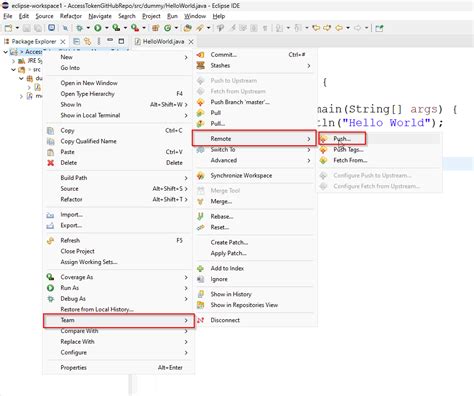The image size is (474, 396).
Task: Open the External Tools dropdown arrow
Action: 144,28
